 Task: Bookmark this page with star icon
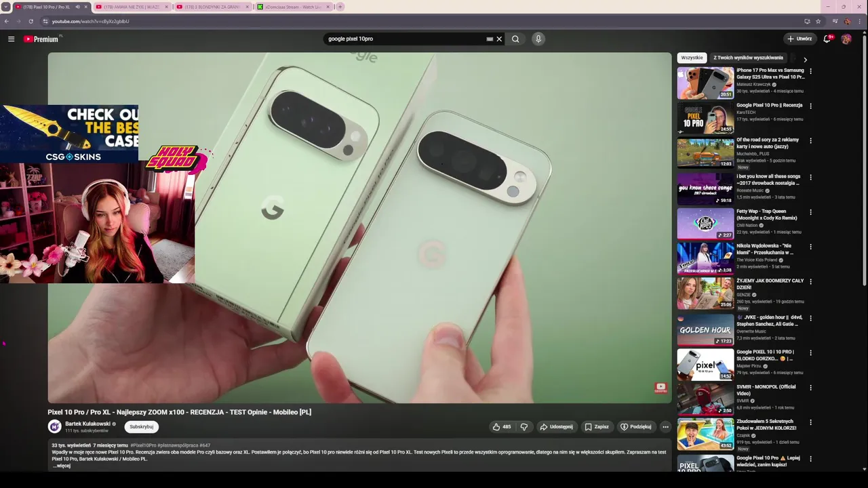tap(818, 21)
